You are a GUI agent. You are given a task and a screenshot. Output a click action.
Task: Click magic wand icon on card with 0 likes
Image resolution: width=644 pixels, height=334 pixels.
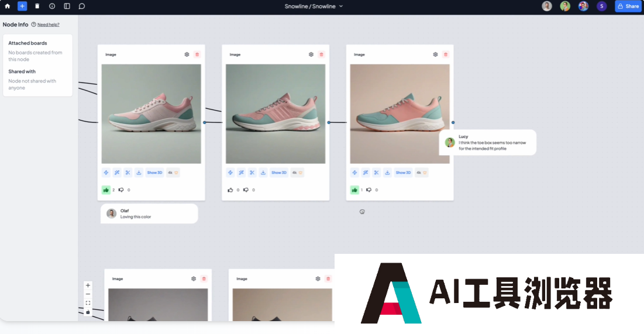pos(242,173)
